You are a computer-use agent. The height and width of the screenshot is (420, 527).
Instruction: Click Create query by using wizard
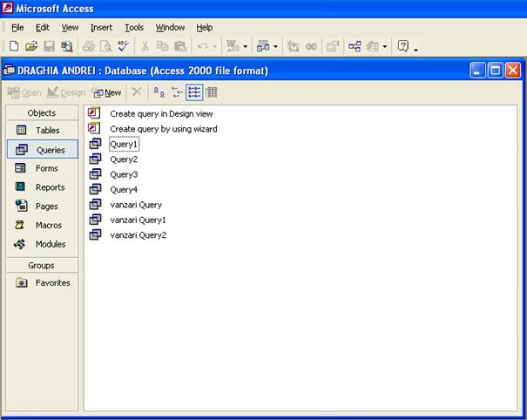pos(163,129)
